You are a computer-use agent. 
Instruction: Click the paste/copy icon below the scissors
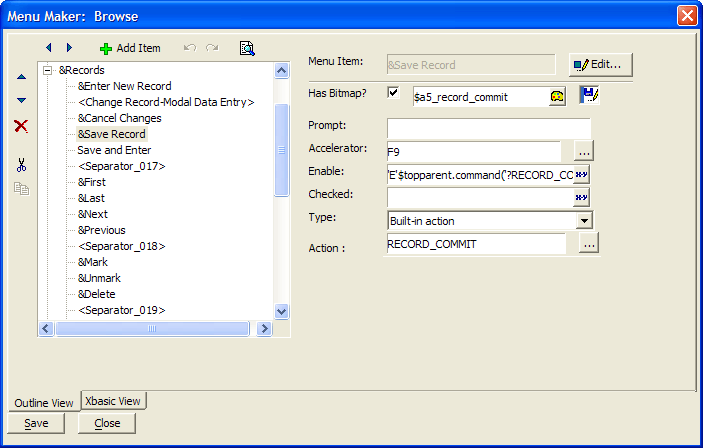point(21,188)
